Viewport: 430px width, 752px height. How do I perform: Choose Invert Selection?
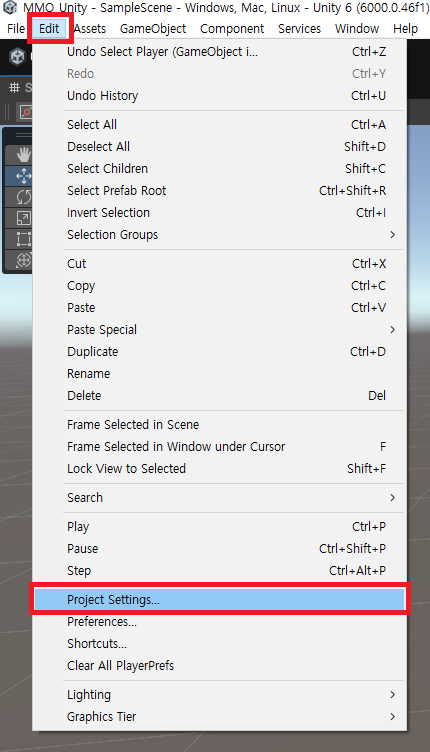click(x=220, y=213)
